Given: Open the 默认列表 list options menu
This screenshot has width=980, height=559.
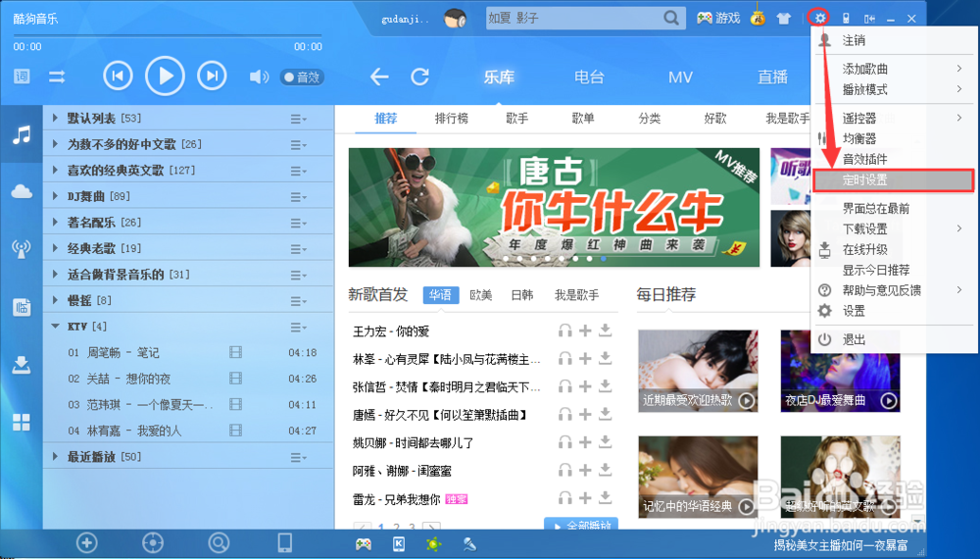Looking at the screenshot, I should [x=298, y=119].
